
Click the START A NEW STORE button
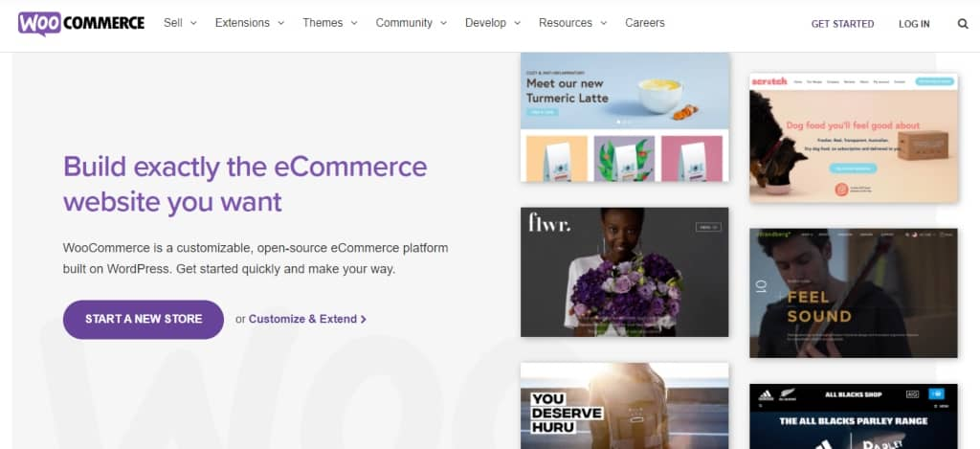144,319
